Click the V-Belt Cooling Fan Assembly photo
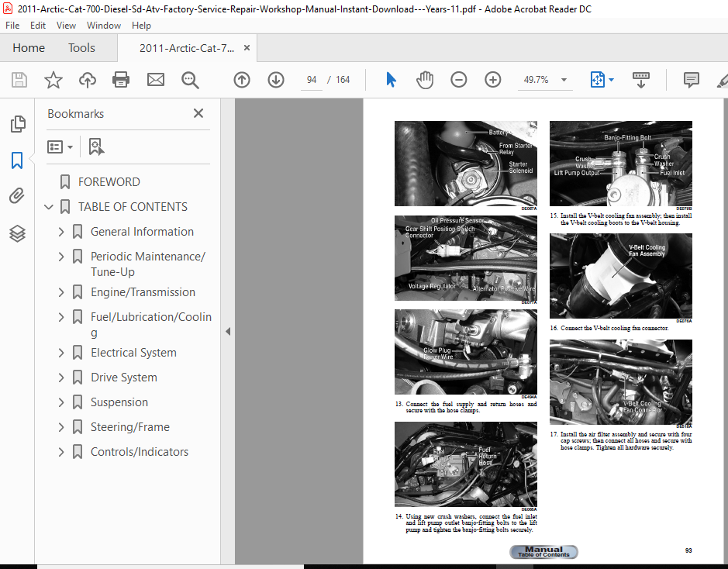Viewport: 728px width, 569px height. point(621,276)
